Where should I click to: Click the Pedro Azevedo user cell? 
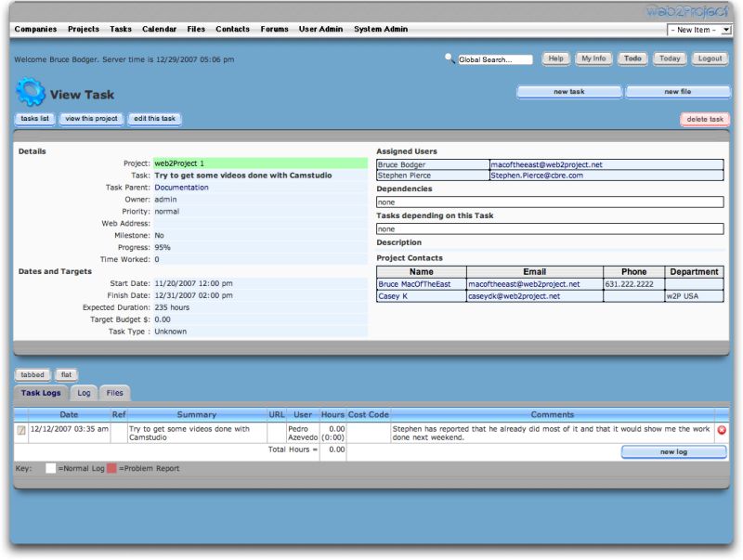click(303, 433)
